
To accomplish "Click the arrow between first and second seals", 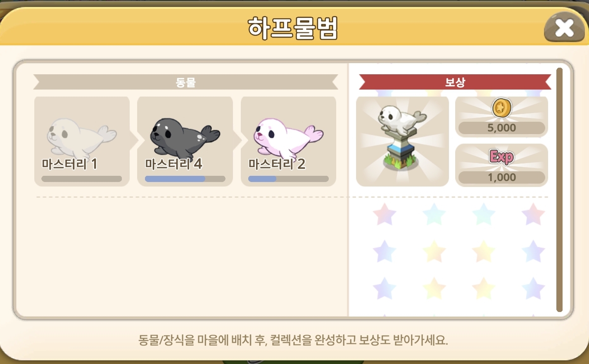I will pyautogui.click(x=134, y=141).
